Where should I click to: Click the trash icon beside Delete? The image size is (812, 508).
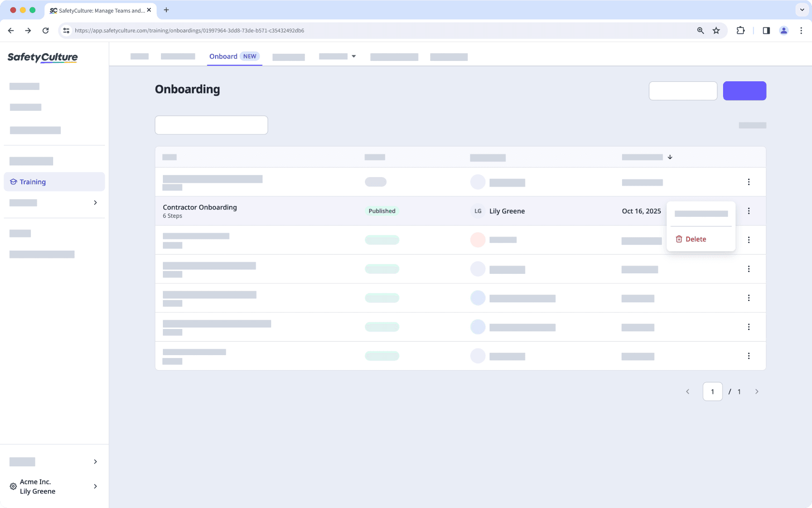[680, 239]
